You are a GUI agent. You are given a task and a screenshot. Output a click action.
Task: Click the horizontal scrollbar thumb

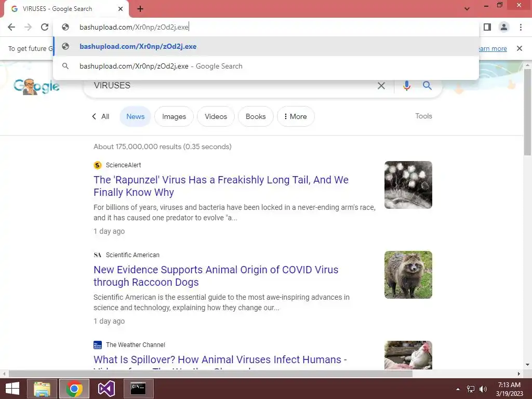click(x=210, y=374)
